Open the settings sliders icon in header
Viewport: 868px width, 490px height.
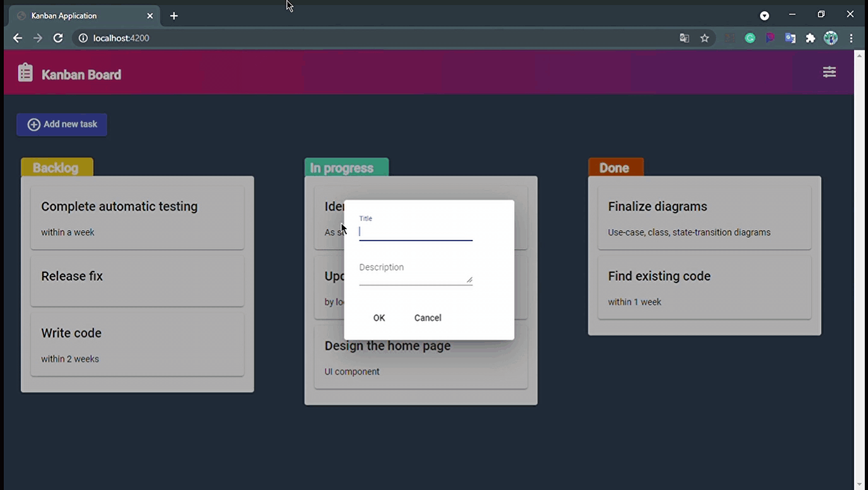click(x=829, y=72)
